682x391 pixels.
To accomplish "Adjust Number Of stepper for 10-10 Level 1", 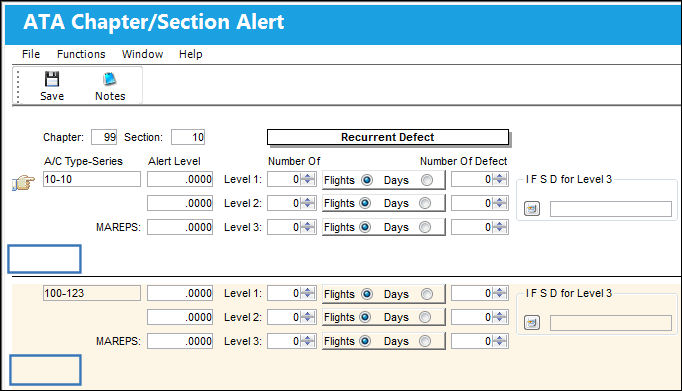I will pyautogui.click(x=308, y=179).
